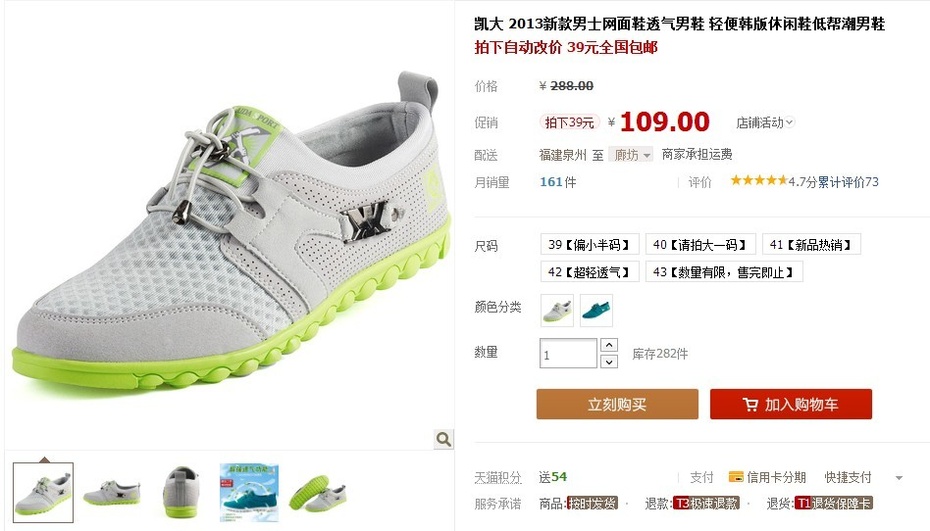Click the 按时发货 service badge
Image resolution: width=930 pixels, height=531 pixels.
593,504
